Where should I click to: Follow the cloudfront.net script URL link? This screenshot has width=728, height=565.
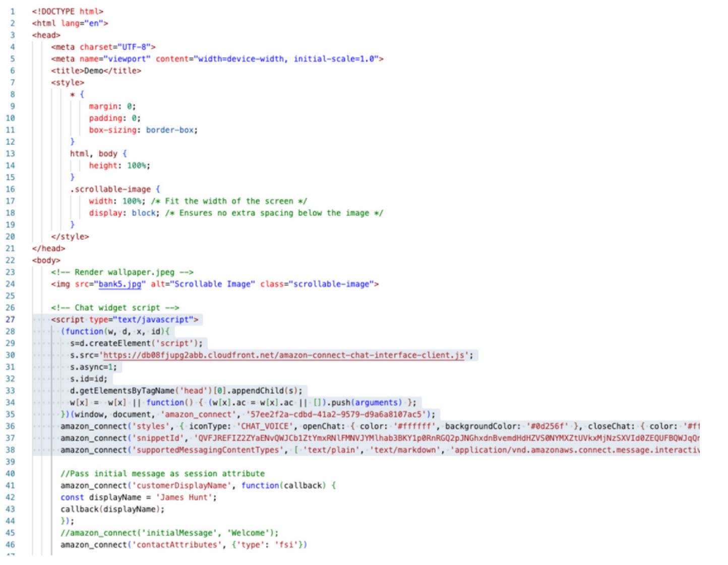(283, 355)
